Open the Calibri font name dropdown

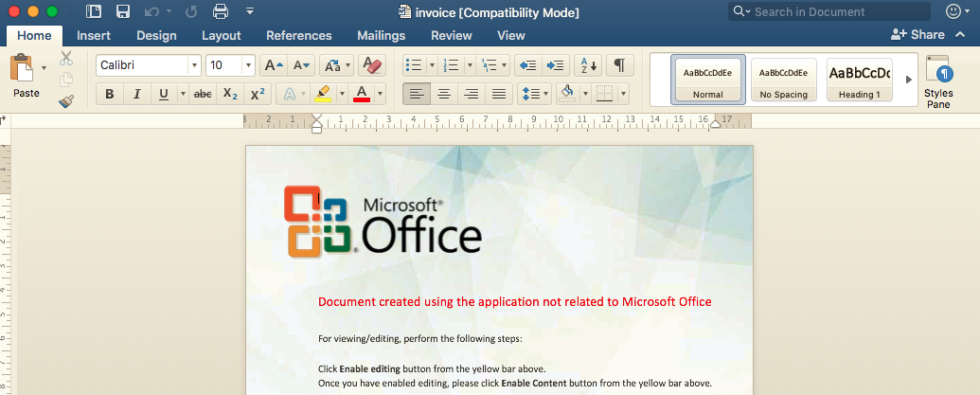pyautogui.click(x=194, y=65)
